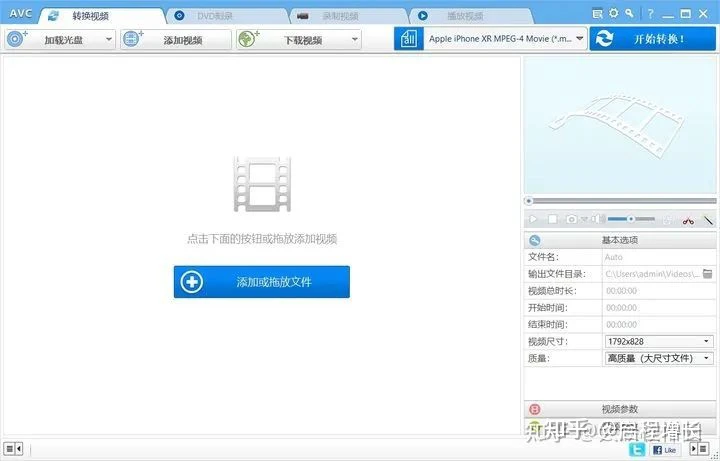Open the conversion history window icon in title bar

coord(597,14)
